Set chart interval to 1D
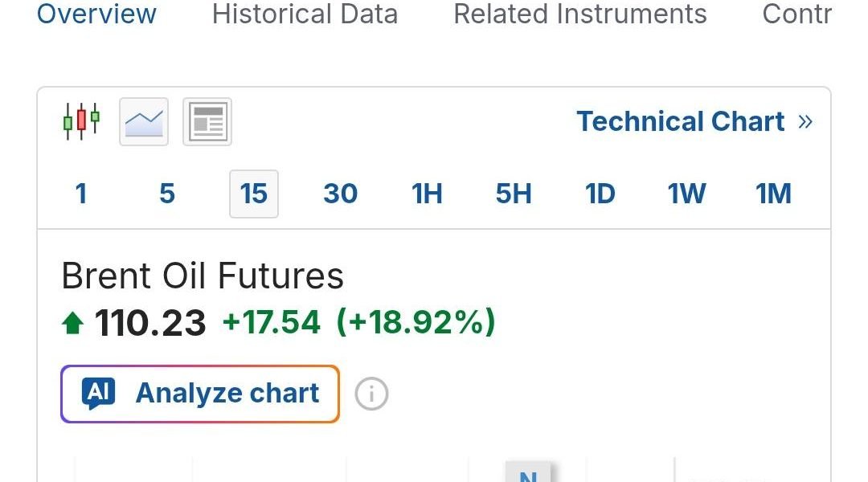Viewport: 868px width, 482px height. [x=600, y=194]
